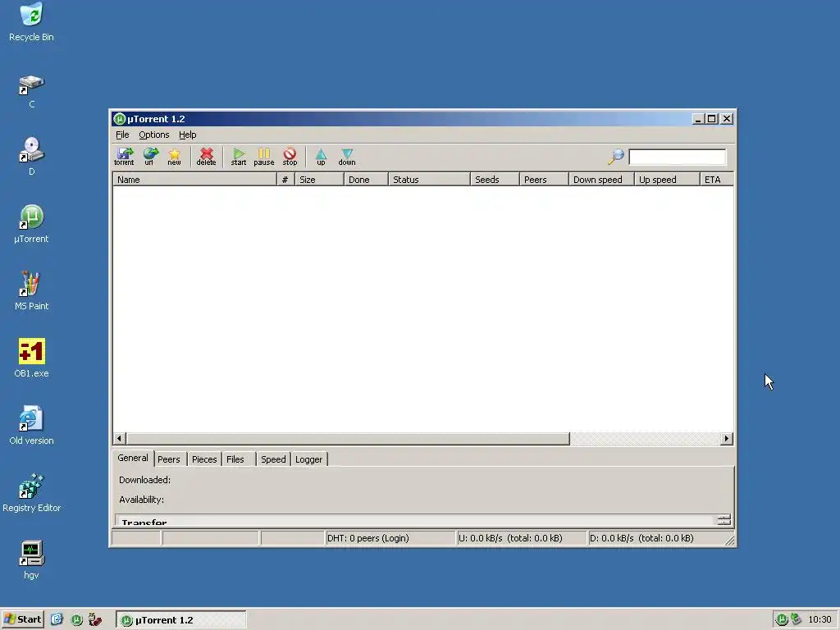Click the µTorrent 1.2 taskbar button
The height and width of the screenshot is (630, 840).
[181, 620]
